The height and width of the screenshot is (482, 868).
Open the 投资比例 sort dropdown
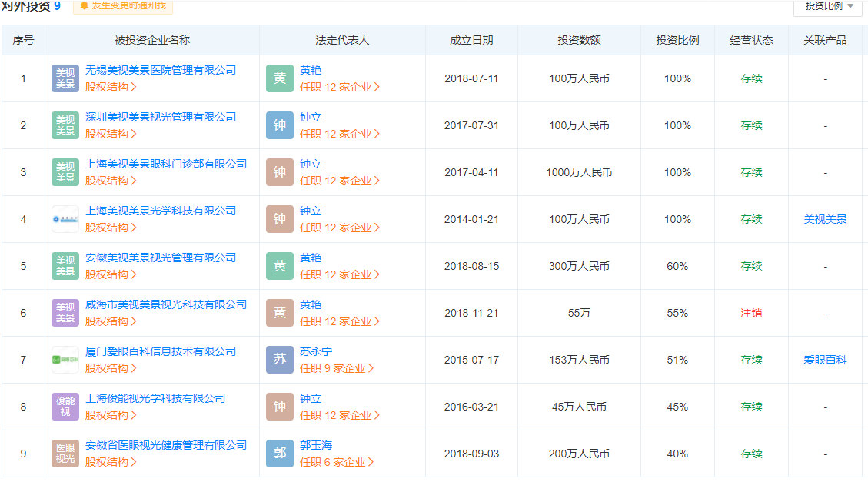[x=828, y=6]
